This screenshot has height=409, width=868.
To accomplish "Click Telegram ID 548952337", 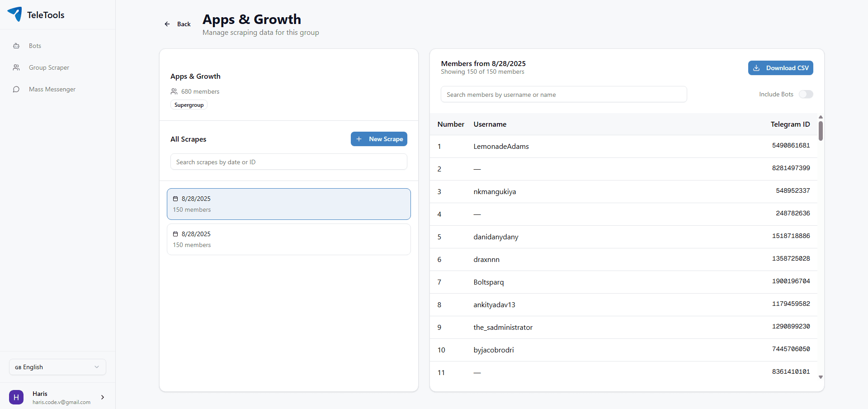I will (793, 190).
